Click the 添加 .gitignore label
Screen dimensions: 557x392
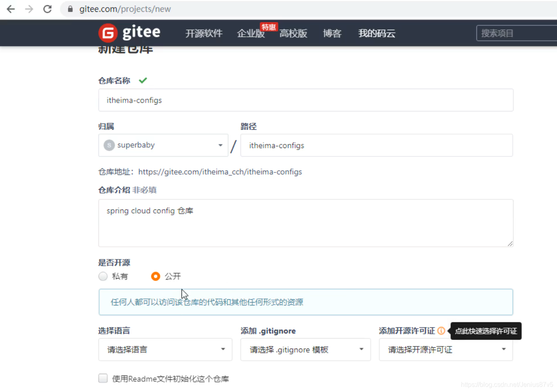[x=268, y=331]
